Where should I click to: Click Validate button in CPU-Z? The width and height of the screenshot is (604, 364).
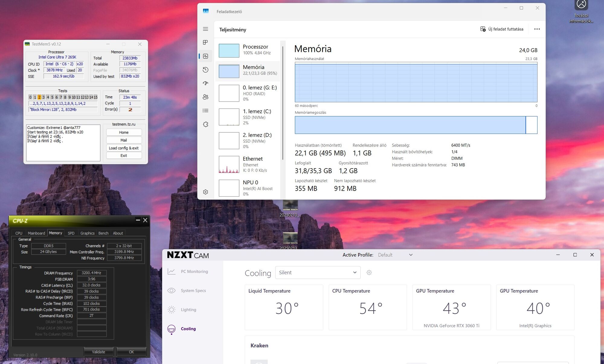(98, 352)
